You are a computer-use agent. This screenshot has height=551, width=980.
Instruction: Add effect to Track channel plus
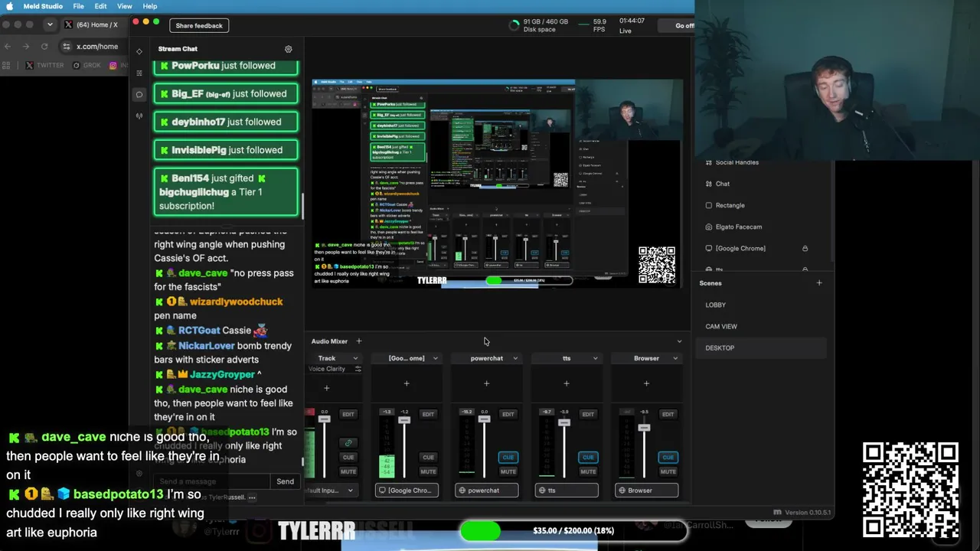(327, 389)
